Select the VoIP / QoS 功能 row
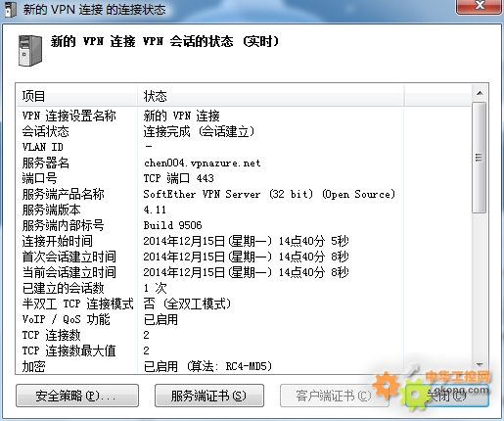Screen dimensions: 504x421 (244, 319)
